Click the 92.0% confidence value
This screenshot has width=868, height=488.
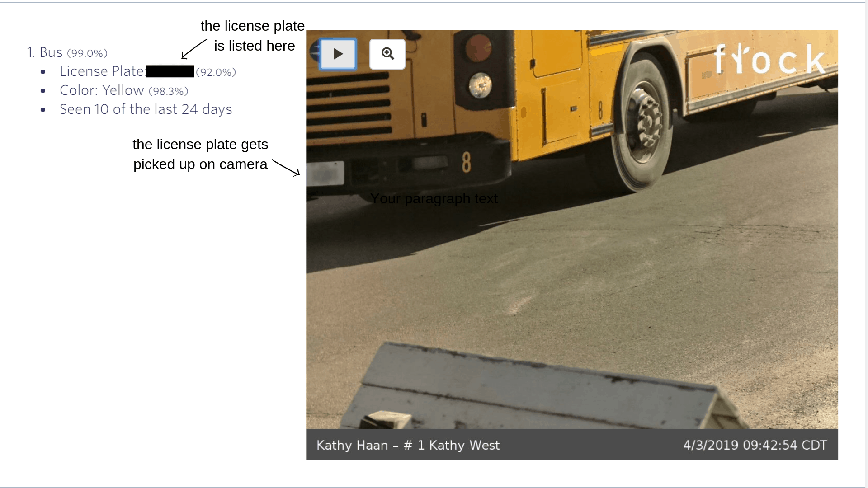pyautogui.click(x=216, y=72)
